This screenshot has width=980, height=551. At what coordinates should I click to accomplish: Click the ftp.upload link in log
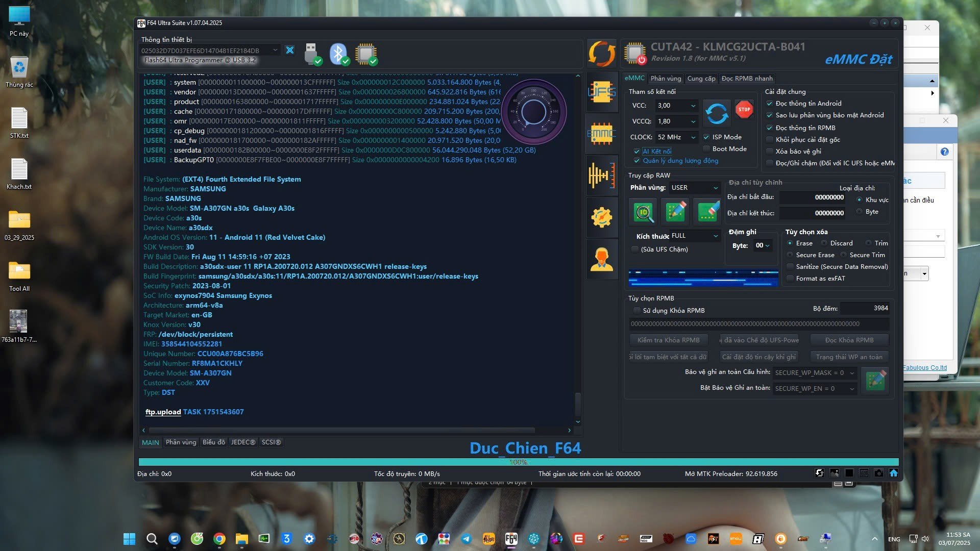(163, 412)
